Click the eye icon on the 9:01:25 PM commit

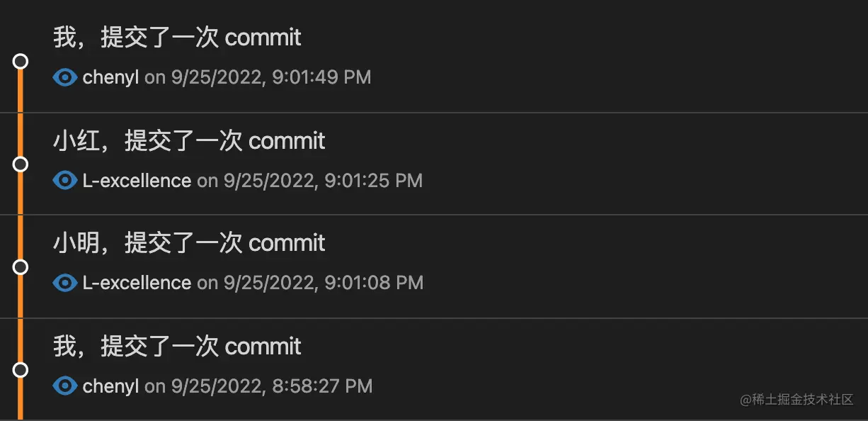(65, 181)
